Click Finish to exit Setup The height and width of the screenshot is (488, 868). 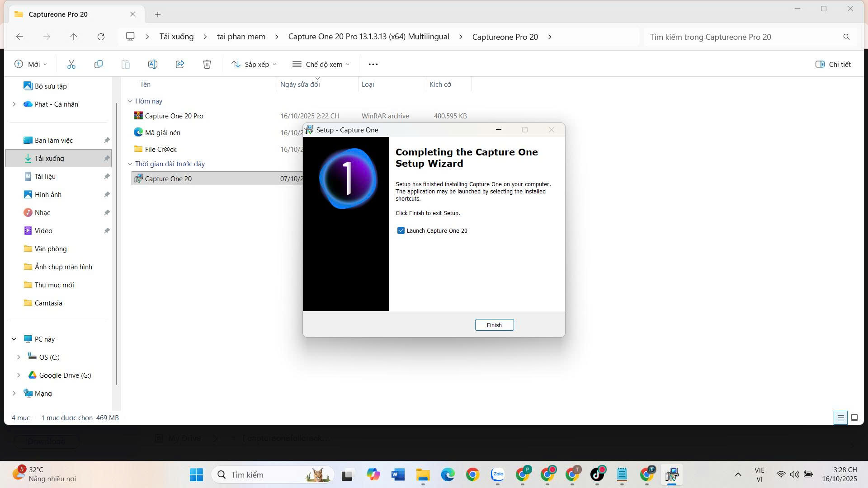pyautogui.click(x=494, y=325)
